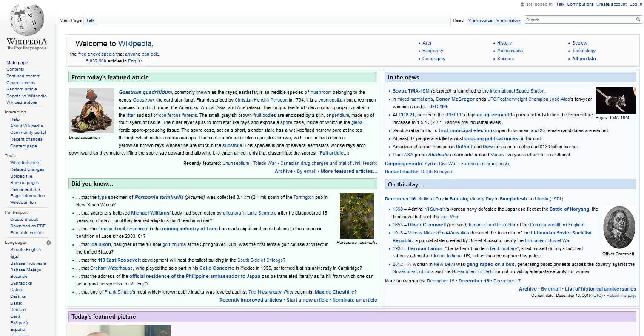
Task: Click the Wikipedia globe logo
Action: 26,28
